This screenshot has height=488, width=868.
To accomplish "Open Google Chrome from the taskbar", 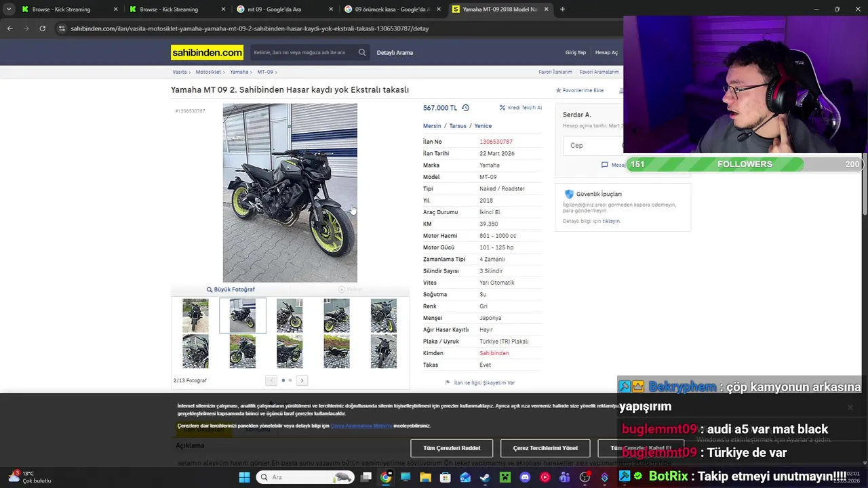I will click(x=386, y=477).
